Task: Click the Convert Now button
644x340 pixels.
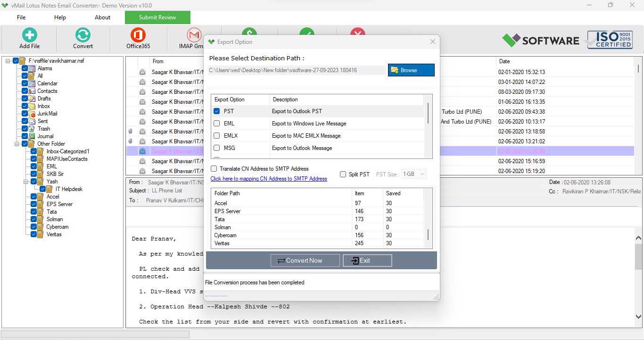Action: click(x=305, y=260)
